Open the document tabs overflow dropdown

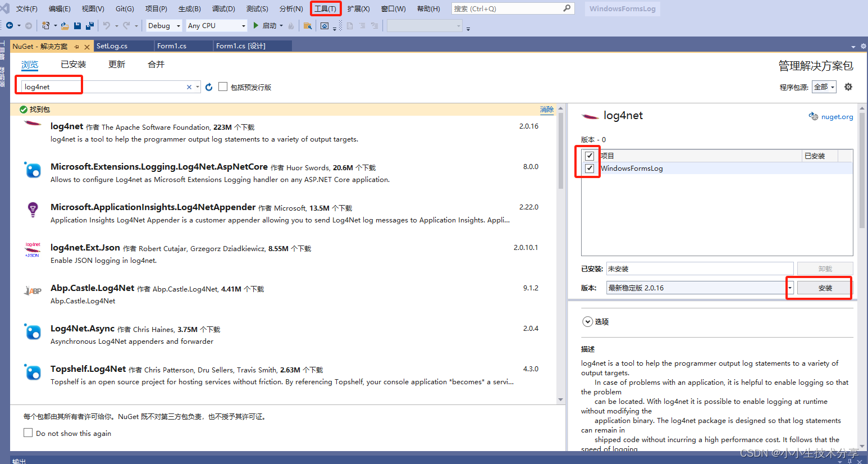(853, 47)
